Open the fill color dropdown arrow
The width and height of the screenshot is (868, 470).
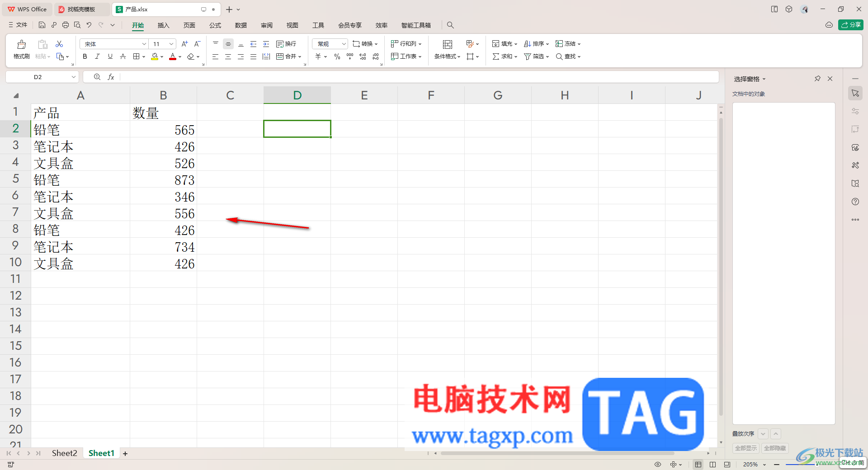click(162, 57)
